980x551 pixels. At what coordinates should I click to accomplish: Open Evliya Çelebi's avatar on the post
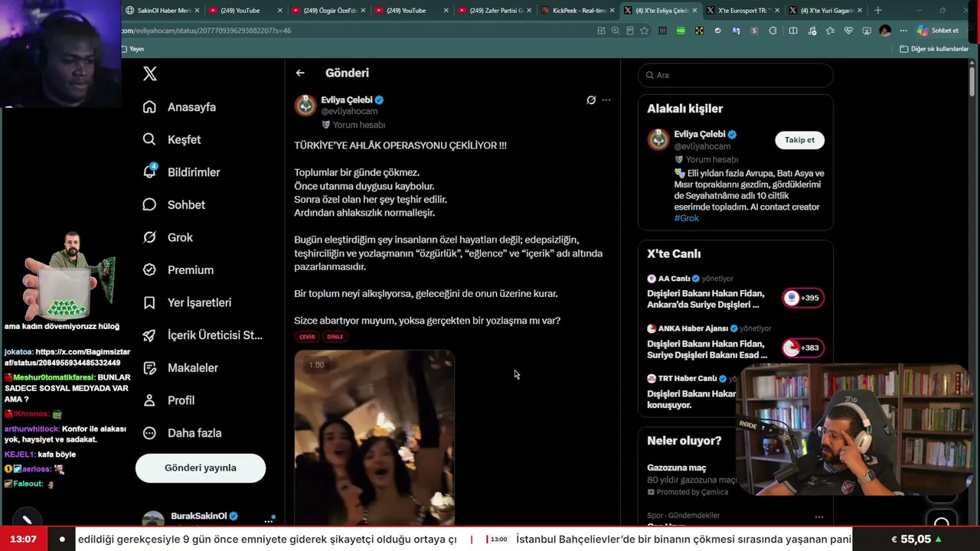tap(305, 106)
